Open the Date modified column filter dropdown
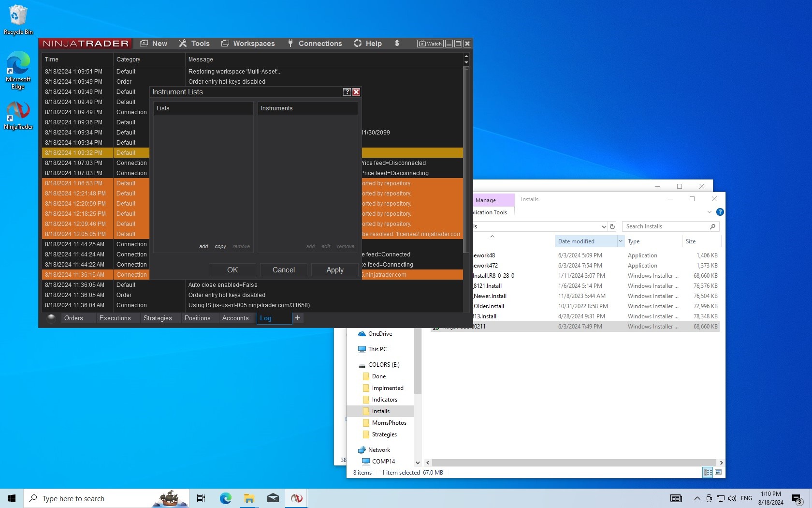 [x=620, y=241]
